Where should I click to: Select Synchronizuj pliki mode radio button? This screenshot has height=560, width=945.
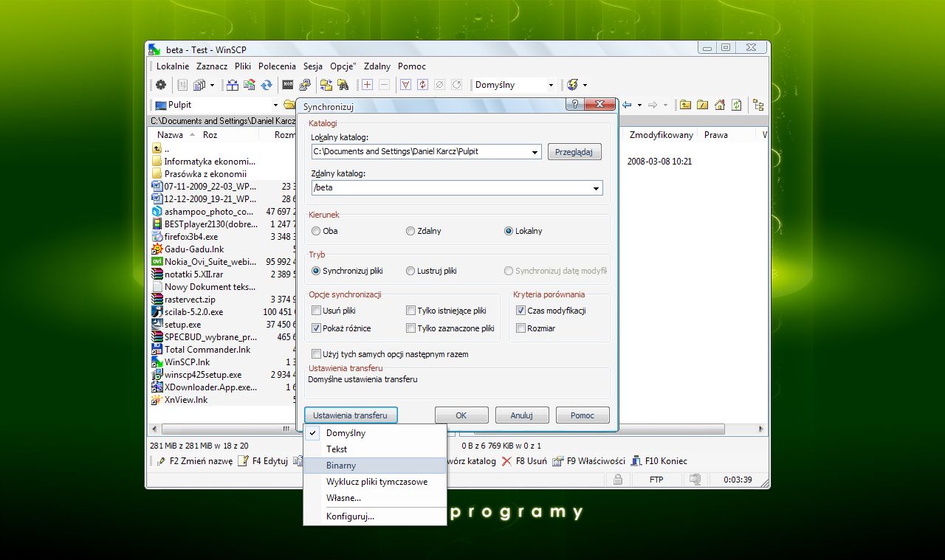[x=316, y=271]
